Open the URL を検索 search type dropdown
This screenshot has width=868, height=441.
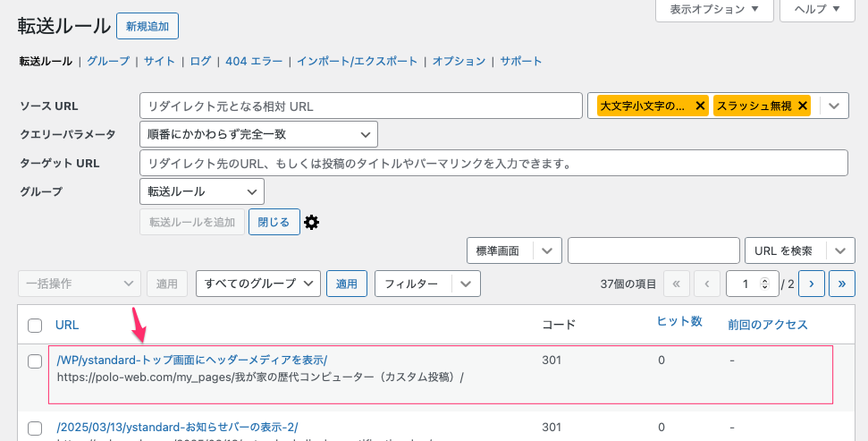(x=839, y=250)
